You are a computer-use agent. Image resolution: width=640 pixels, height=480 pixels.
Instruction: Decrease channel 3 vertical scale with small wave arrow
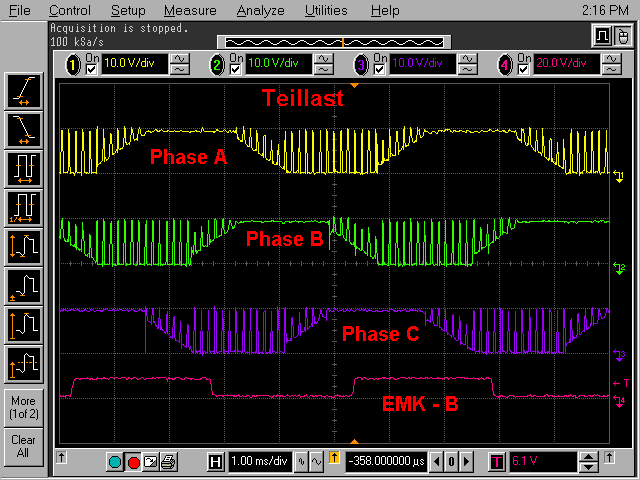pyautogui.click(x=468, y=70)
